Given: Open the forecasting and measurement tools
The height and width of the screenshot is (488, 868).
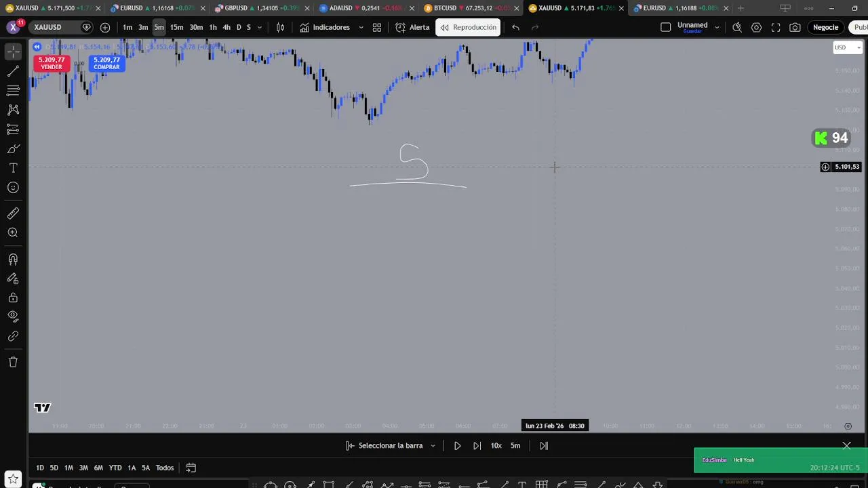Looking at the screenshot, I should coord(13,129).
